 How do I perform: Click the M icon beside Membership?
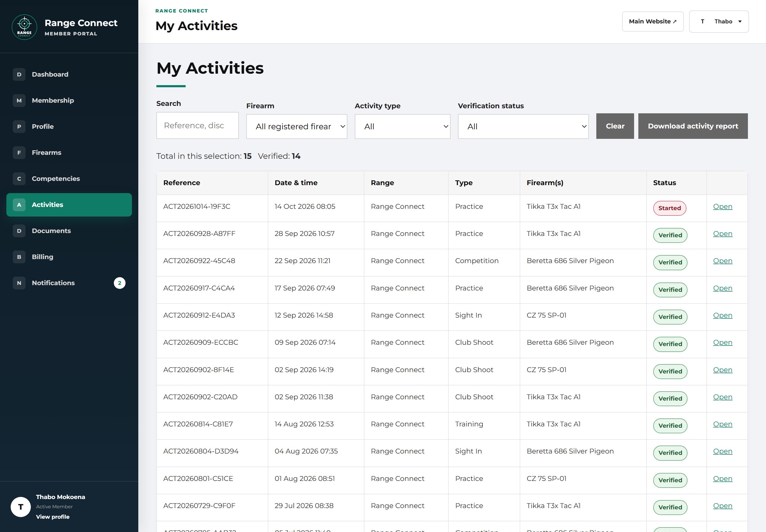tap(19, 100)
